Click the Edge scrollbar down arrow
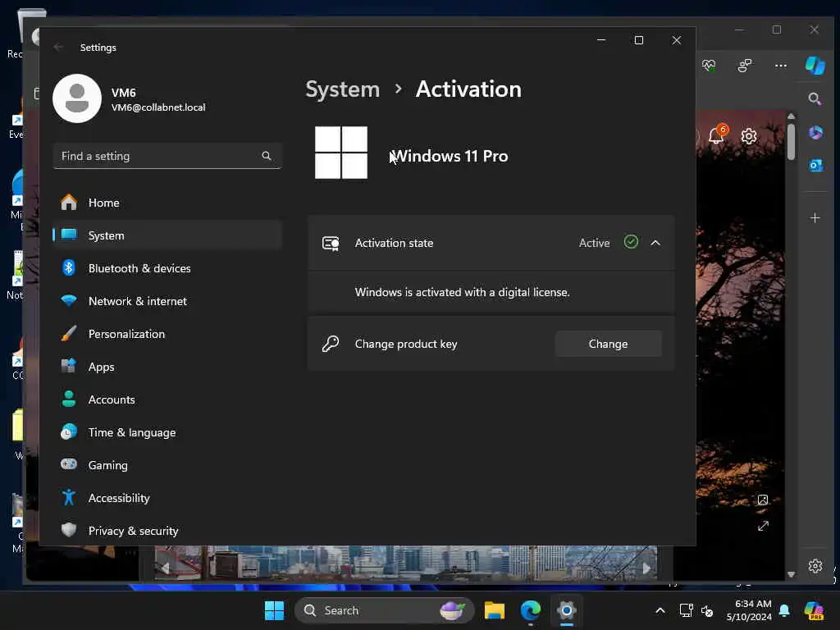This screenshot has height=630, width=840. [792, 573]
